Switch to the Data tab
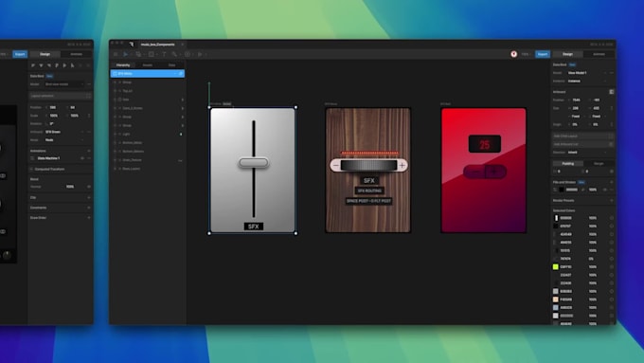 point(171,65)
